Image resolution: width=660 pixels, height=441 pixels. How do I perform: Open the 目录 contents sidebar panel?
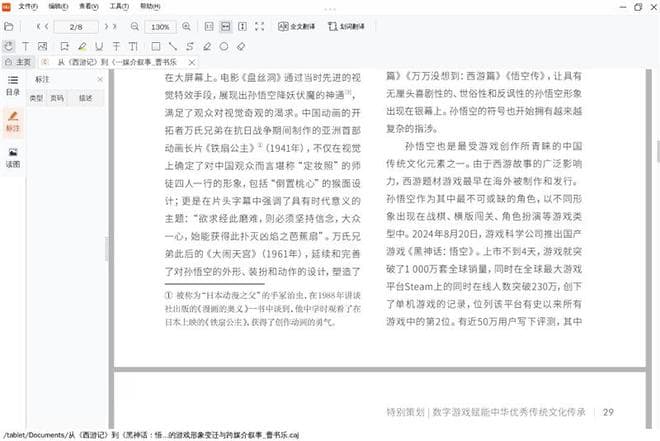pos(13,83)
